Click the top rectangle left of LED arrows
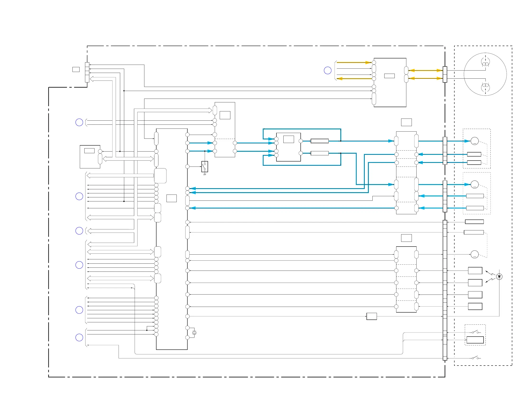The height and width of the screenshot is (400, 532). 475,271
